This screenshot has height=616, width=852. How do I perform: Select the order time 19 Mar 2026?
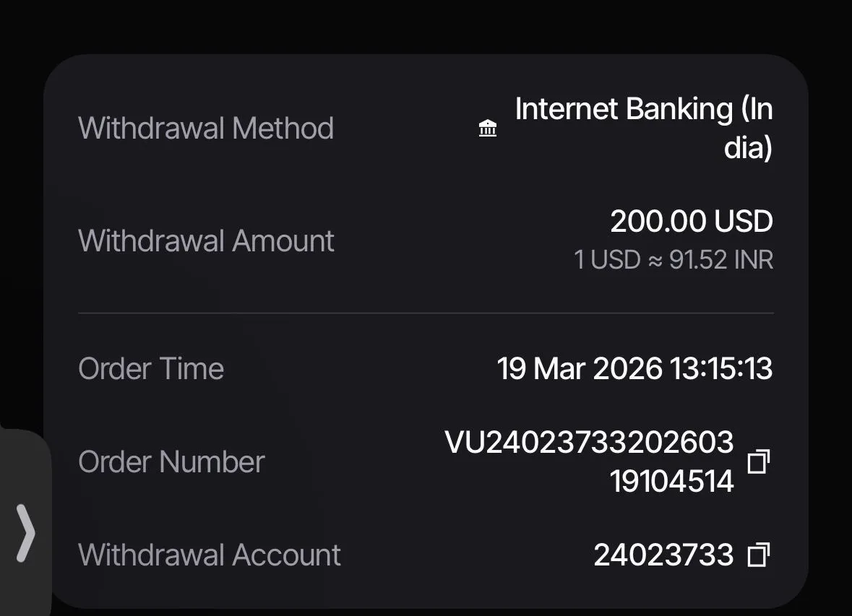580,369
